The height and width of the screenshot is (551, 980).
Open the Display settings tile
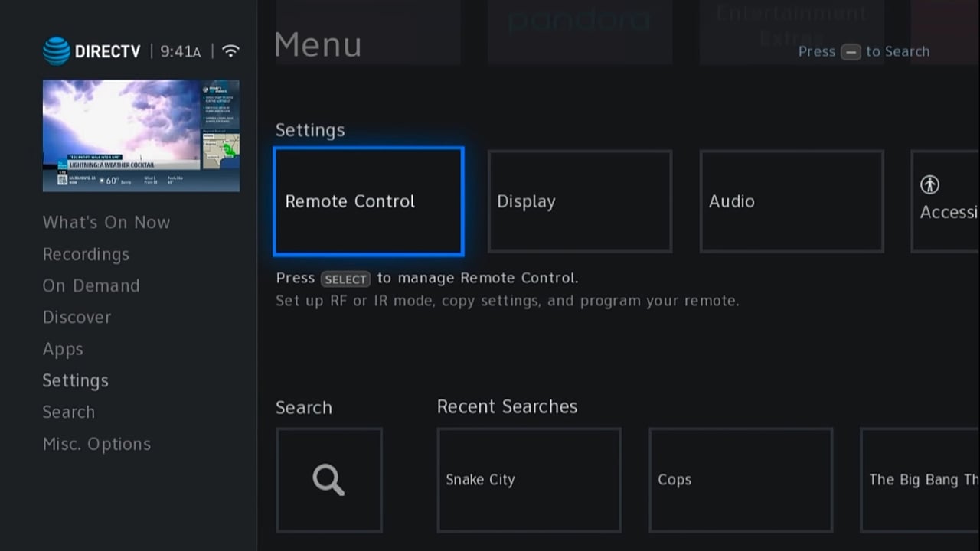click(580, 201)
